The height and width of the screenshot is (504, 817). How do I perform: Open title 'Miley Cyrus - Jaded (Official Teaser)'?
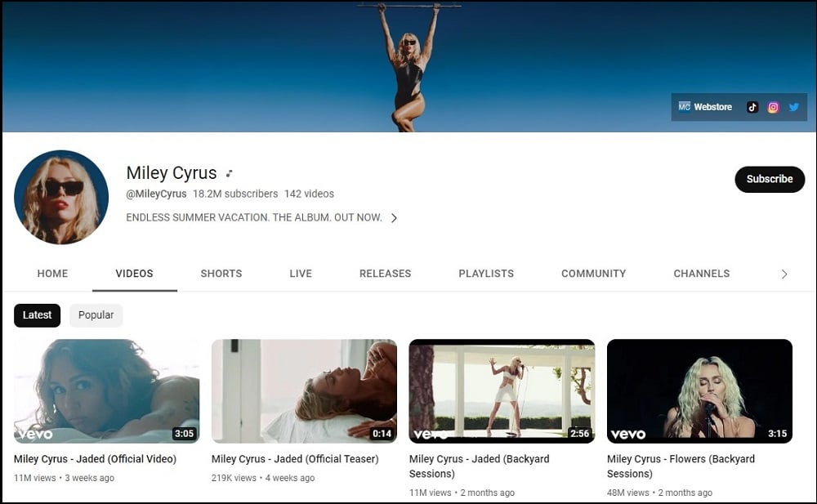point(295,459)
